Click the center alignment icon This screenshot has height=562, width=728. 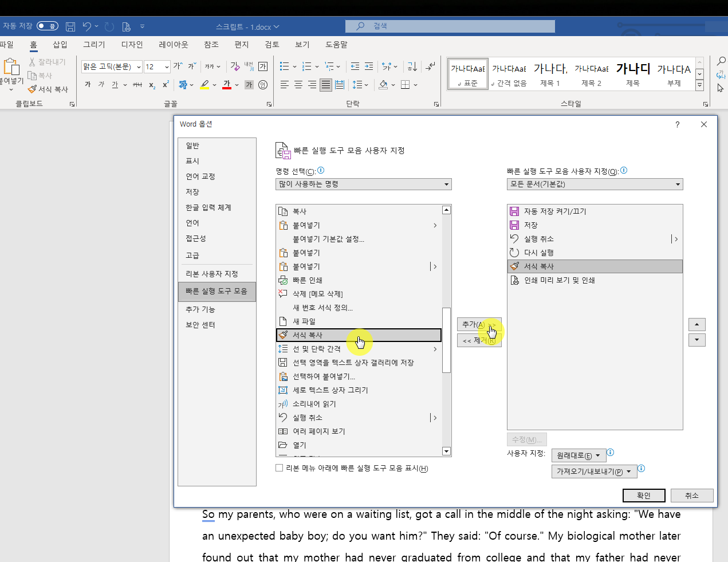(298, 85)
